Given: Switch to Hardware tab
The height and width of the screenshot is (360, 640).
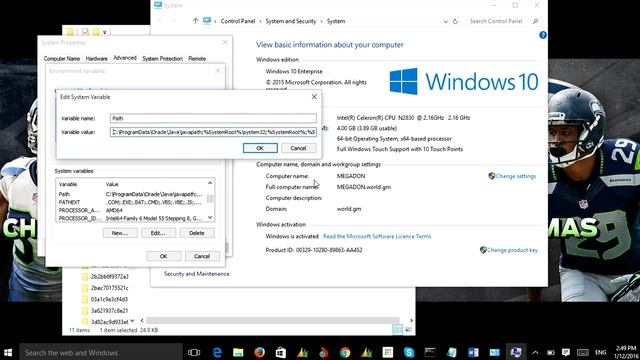Looking at the screenshot, I should (x=96, y=59).
